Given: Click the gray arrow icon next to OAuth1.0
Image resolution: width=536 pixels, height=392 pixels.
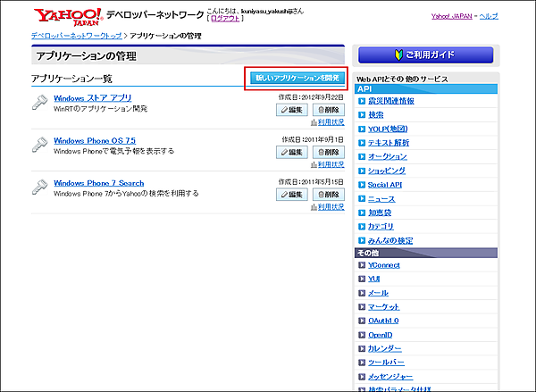Looking at the screenshot, I should (x=362, y=321).
